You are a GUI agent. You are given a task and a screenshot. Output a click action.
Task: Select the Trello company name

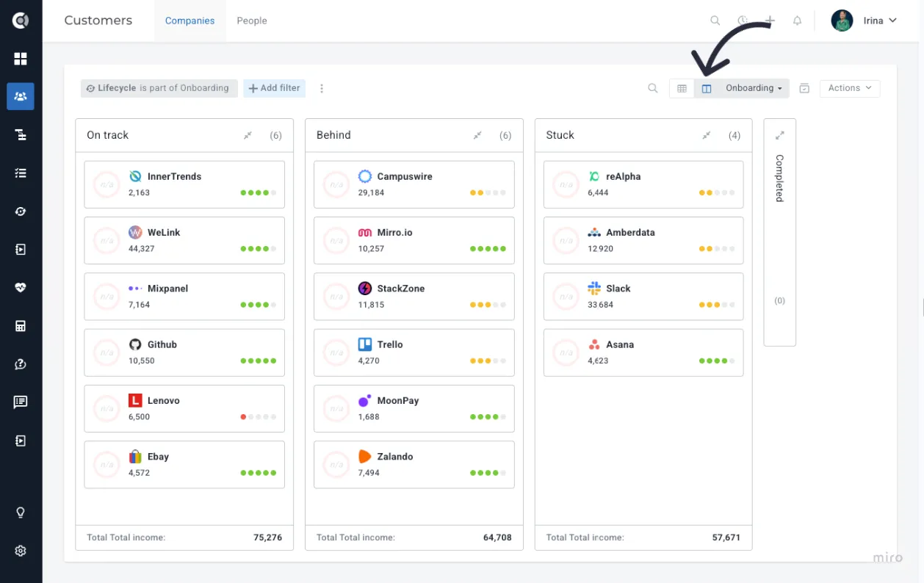(390, 344)
